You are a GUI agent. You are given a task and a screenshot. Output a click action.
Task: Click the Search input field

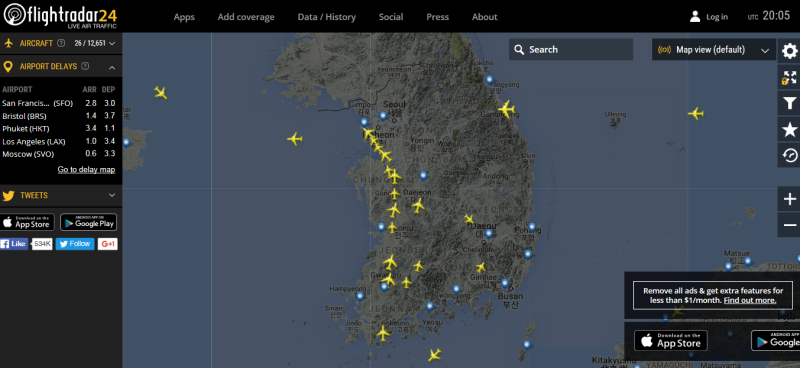tap(571, 50)
